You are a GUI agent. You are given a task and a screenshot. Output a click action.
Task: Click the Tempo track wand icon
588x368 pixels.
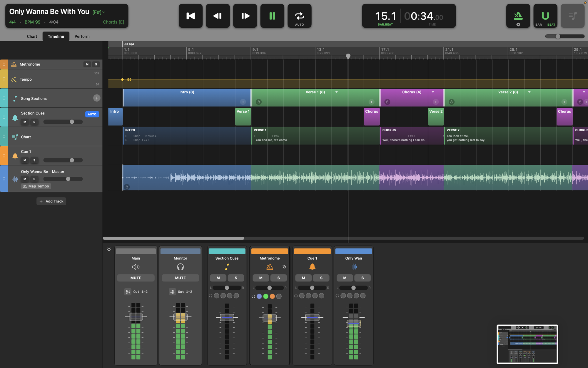pos(14,79)
